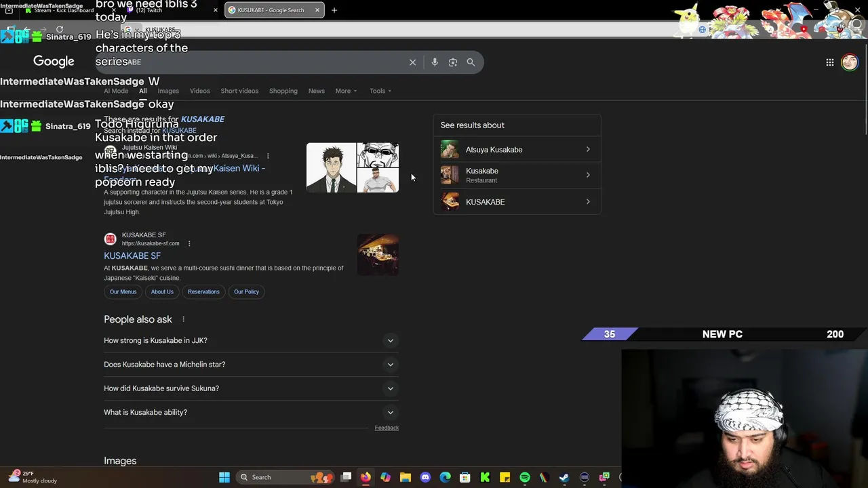The width and height of the screenshot is (868, 488).
Task: Open the Our Policy sitelink
Action: tap(246, 291)
